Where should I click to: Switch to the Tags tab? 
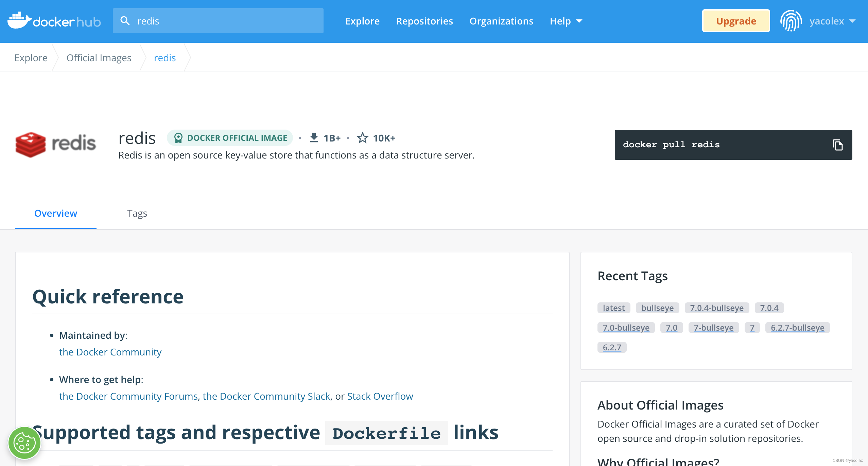click(x=137, y=213)
